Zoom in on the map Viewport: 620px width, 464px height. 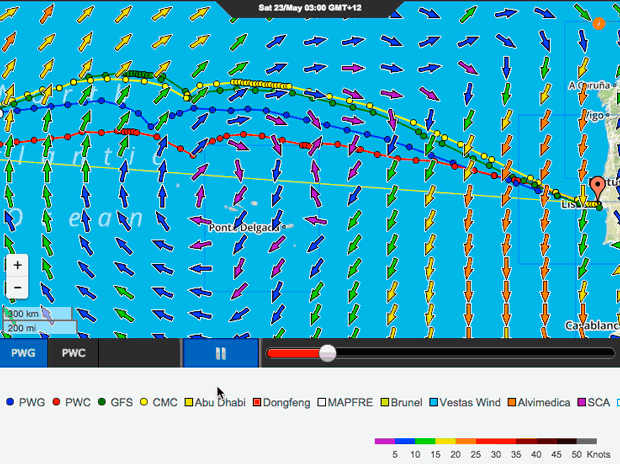point(18,266)
